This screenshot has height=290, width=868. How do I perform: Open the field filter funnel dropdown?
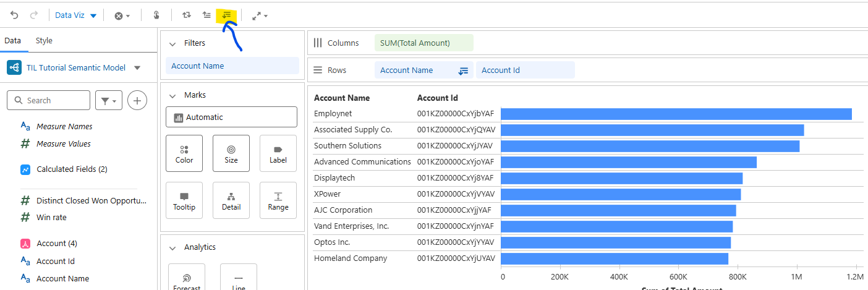click(x=109, y=100)
